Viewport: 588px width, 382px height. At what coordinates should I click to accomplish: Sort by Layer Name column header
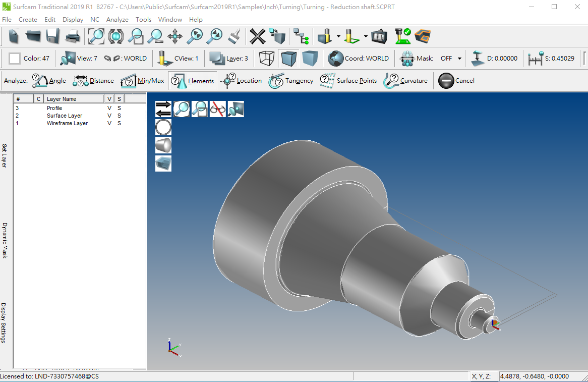point(74,99)
